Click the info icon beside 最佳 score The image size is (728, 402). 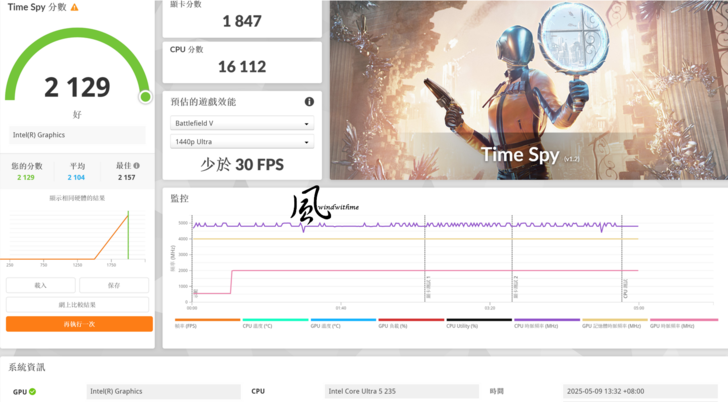pos(136,166)
